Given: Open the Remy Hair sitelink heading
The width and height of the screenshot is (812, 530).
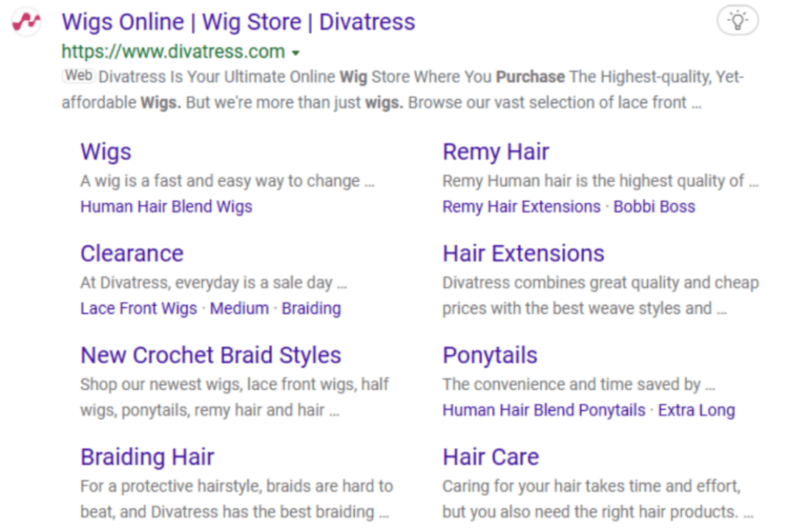Looking at the screenshot, I should tap(496, 152).
